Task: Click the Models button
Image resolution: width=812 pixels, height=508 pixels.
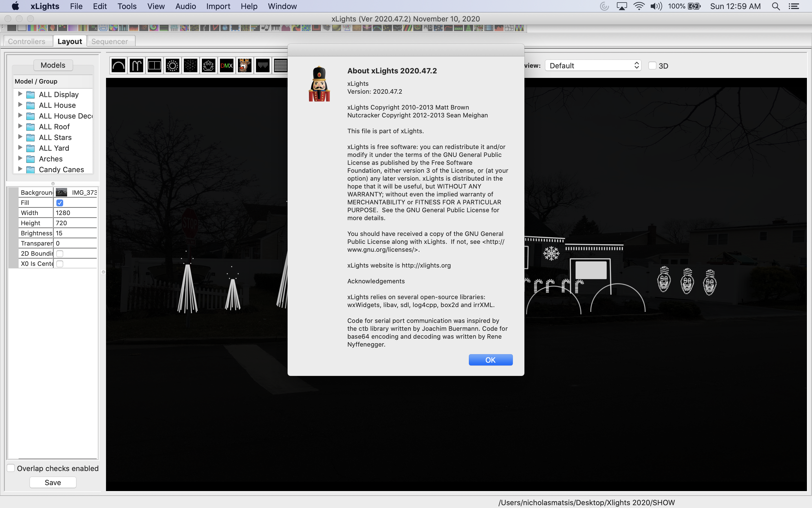Action: point(53,65)
